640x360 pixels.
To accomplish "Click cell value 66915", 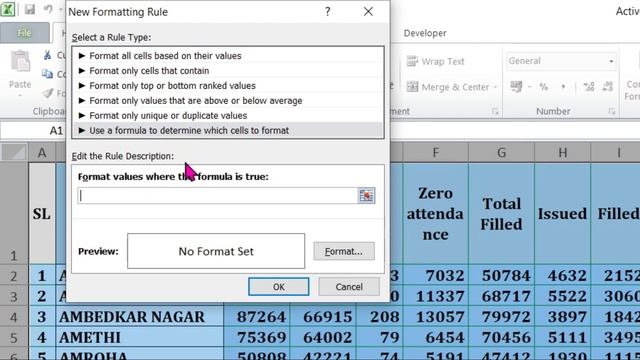I will pyautogui.click(x=323, y=317).
